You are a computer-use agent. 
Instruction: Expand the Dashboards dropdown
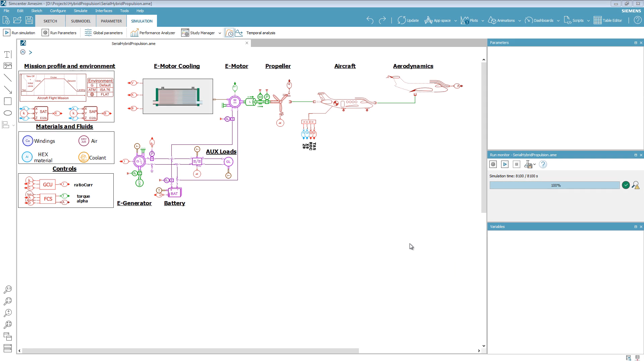(558, 20)
